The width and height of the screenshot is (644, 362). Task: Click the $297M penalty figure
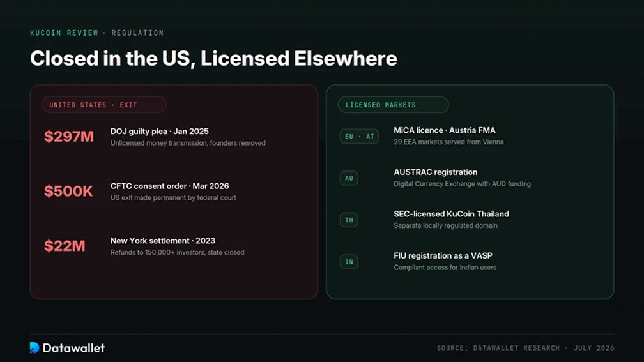tap(69, 136)
